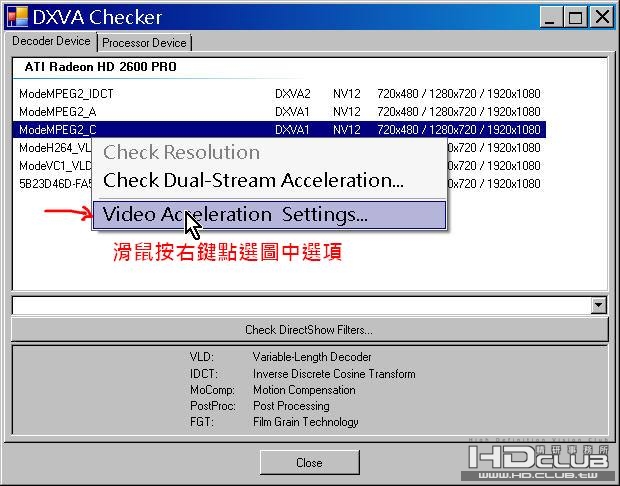
Task: Switch to the Processor Device tab
Action: pos(144,43)
